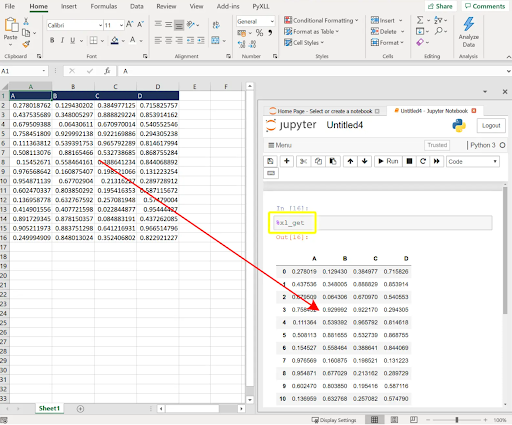Switch to the Insert ribbon tab
Screen dimensions: 512x425
coord(69,6)
